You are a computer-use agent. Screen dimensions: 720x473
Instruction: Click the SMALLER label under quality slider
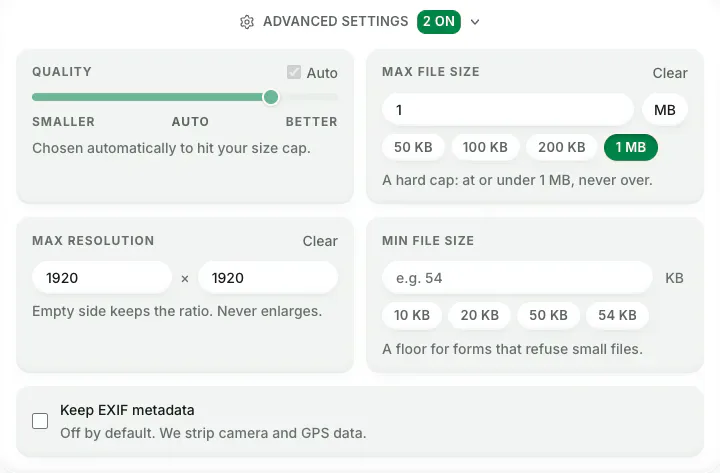click(x=63, y=122)
